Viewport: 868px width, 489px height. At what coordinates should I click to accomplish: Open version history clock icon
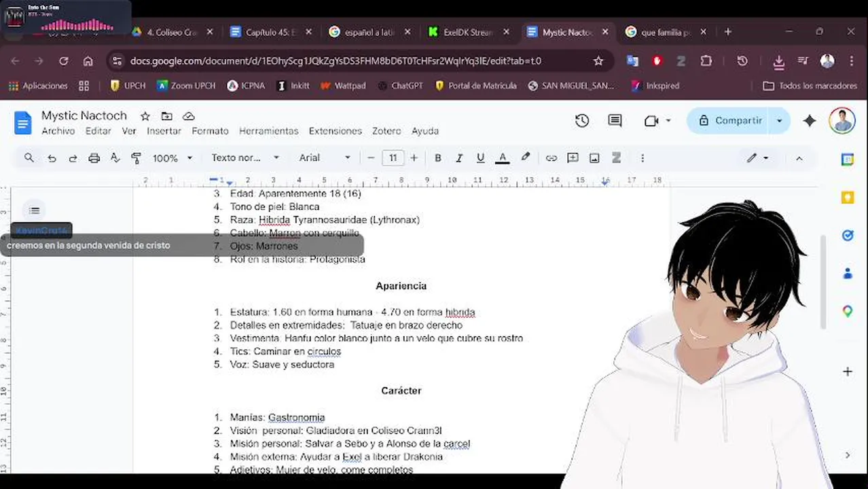(582, 121)
